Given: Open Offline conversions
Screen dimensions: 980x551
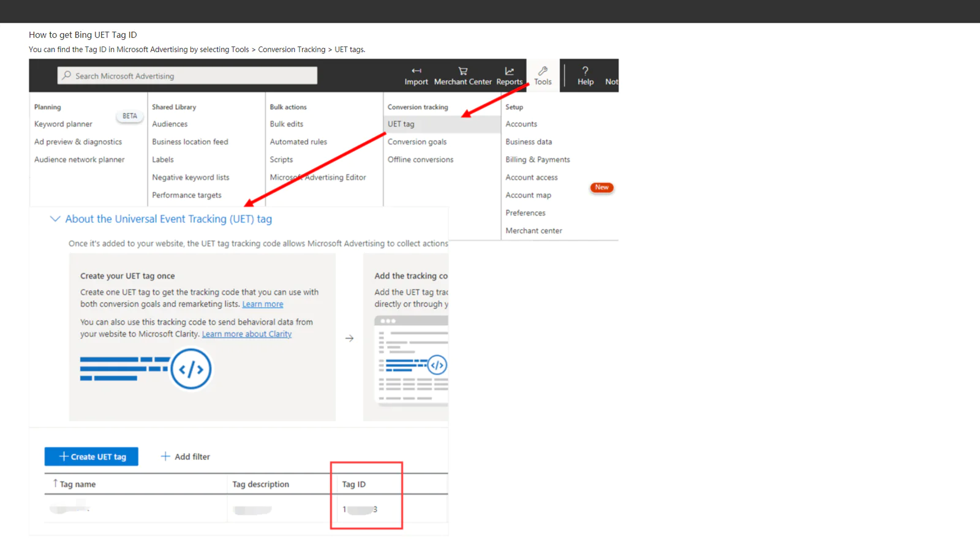Looking at the screenshot, I should tap(421, 159).
